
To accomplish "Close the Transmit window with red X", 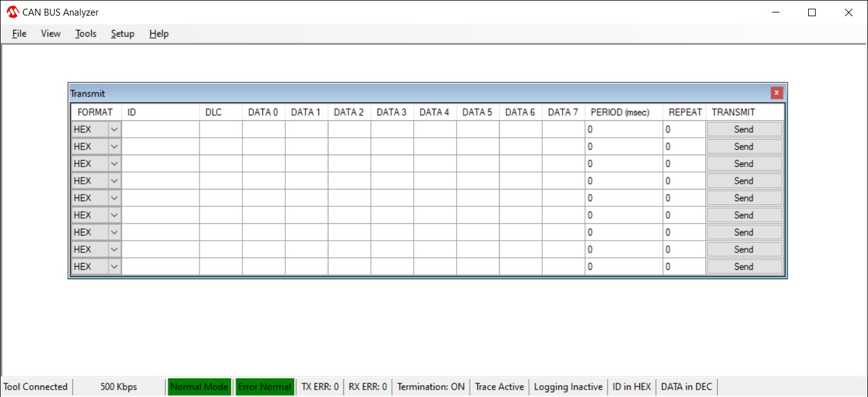I will coord(776,93).
